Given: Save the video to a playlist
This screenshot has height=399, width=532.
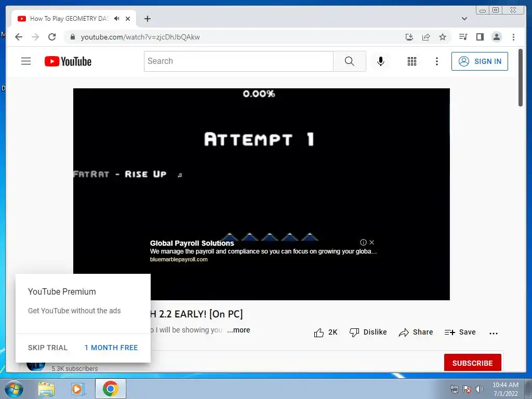Looking at the screenshot, I should tap(460, 332).
